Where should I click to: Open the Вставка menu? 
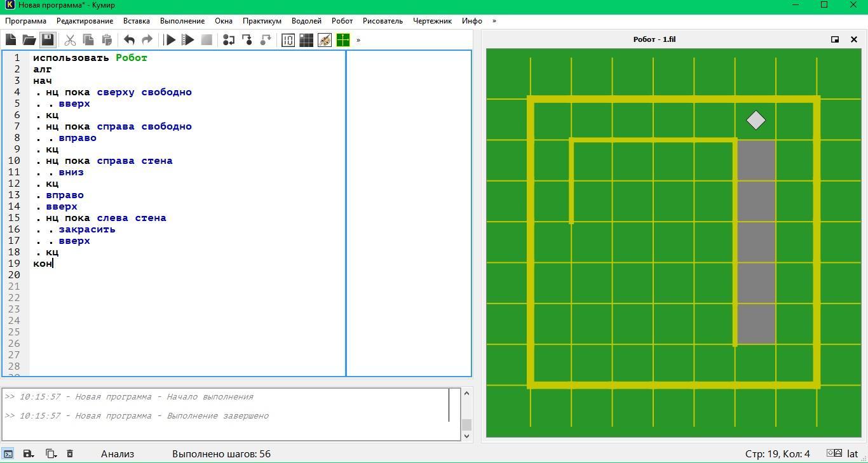137,21
